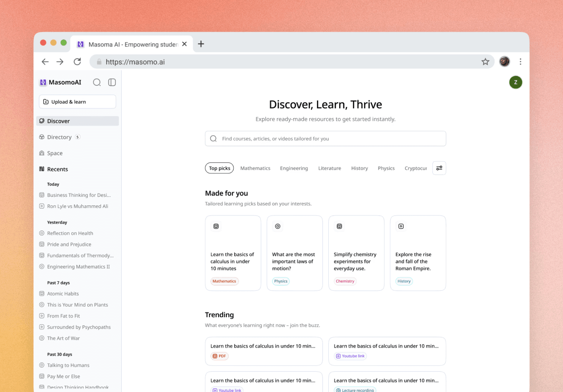Select the Top picks tab
Image resolution: width=563 pixels, height=392 pixels.
coord(219,168)
